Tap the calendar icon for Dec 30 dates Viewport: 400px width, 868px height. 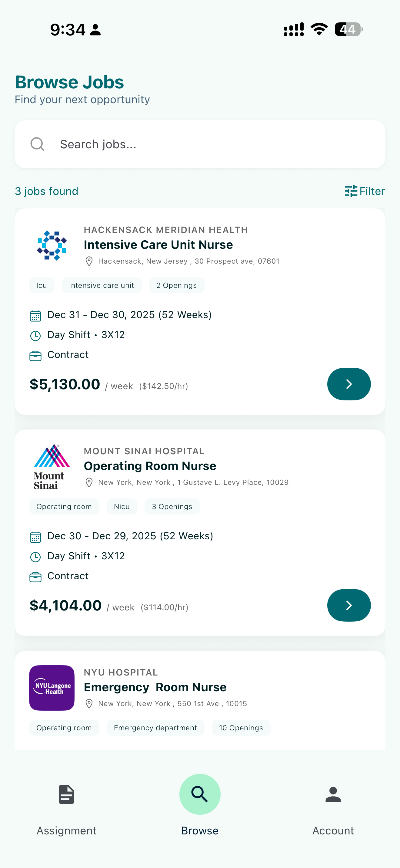35,537
